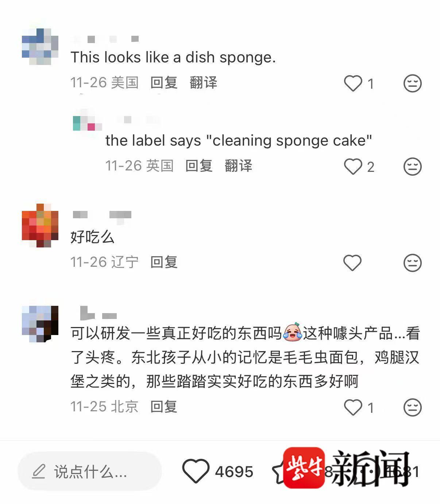The image size is (440, 504).
Task: Open the blue pixelated avatar of first commenter
Action: 40,47
